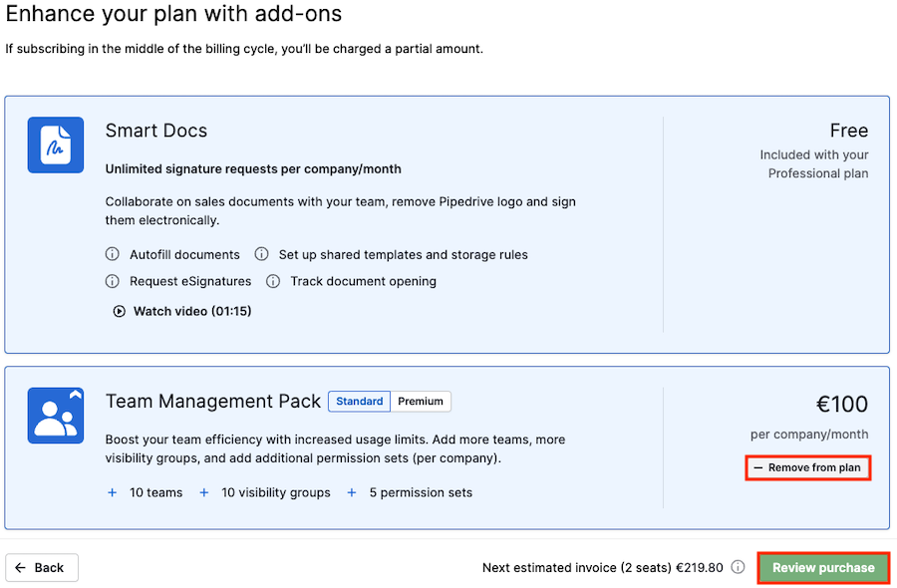Select the Standard pack option

click(359, 402)
